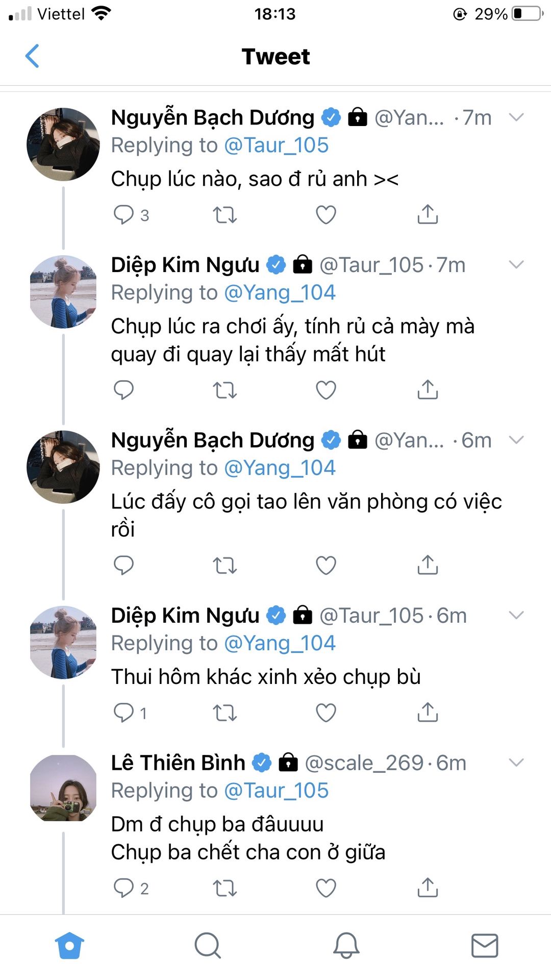Share the "Chụp lúc nào" tweet

pyautogui.click(x=428, y=215)
